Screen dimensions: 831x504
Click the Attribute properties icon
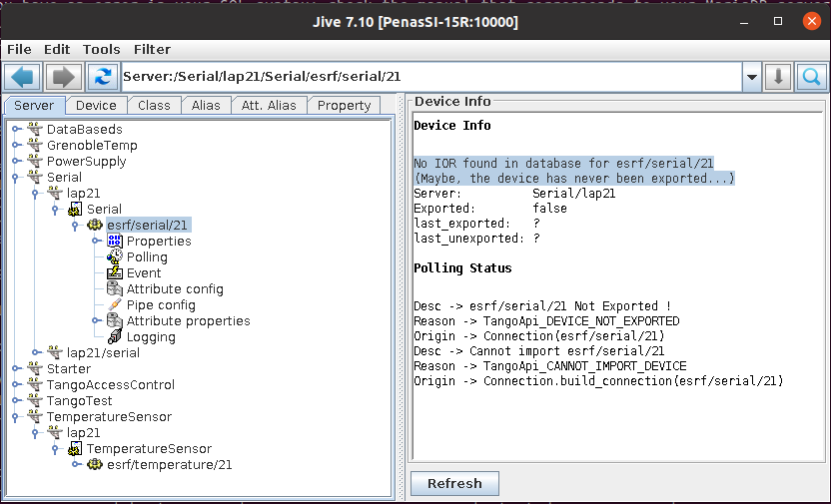tap(115, 320)
